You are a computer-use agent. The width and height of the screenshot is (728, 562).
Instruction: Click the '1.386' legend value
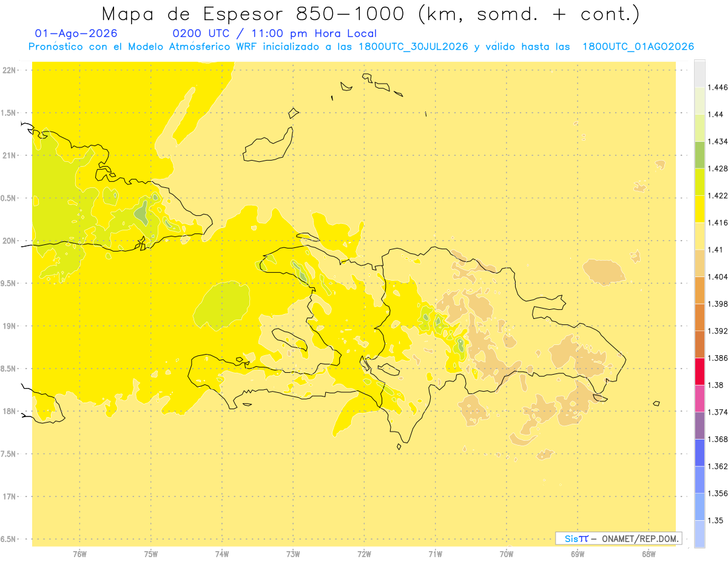[717, 358]
